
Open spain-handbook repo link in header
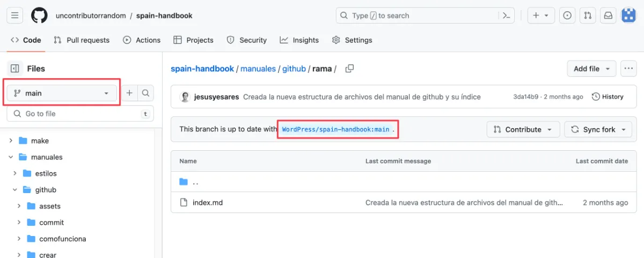[164, 16]
